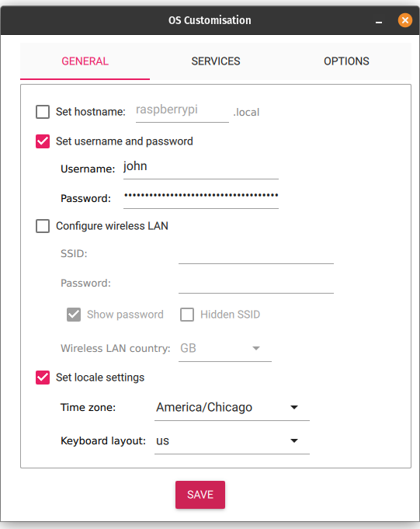Click the hostname raspberrypi input field

182,111
